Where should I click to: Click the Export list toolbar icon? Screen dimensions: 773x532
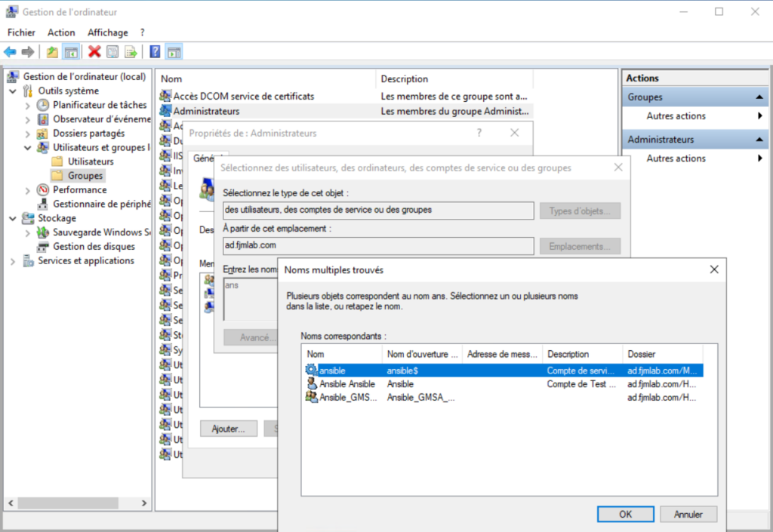pyautogui.click(x=131, y=52)
